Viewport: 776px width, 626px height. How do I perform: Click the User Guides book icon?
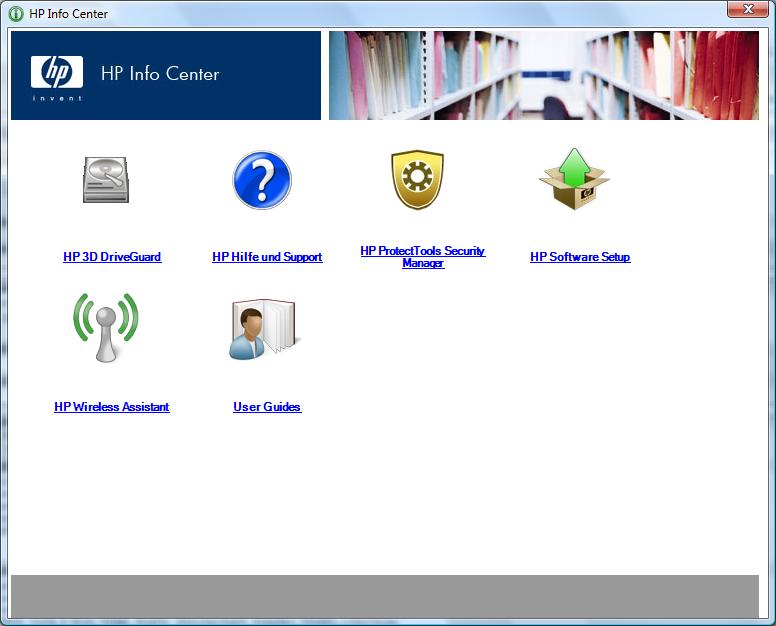coord(263,329)
